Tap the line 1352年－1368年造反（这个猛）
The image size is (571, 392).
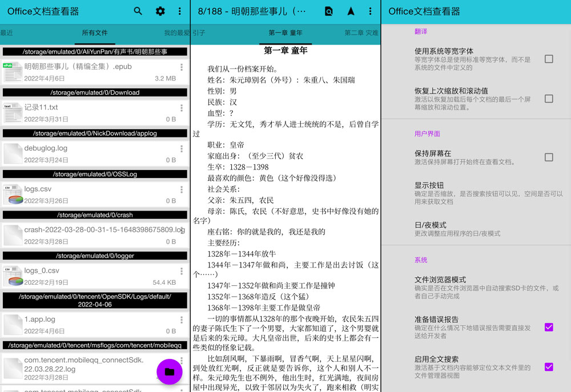258,297
